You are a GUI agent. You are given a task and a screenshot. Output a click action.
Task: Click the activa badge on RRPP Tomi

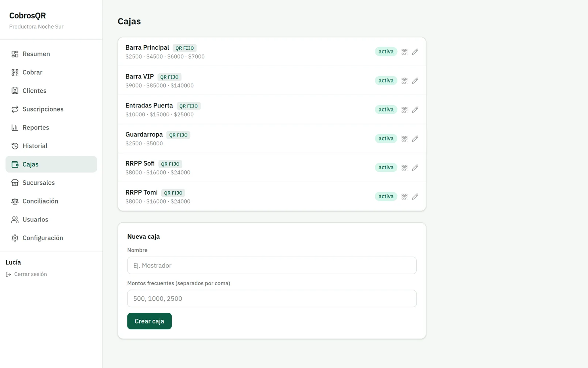[x=386, y=197]
